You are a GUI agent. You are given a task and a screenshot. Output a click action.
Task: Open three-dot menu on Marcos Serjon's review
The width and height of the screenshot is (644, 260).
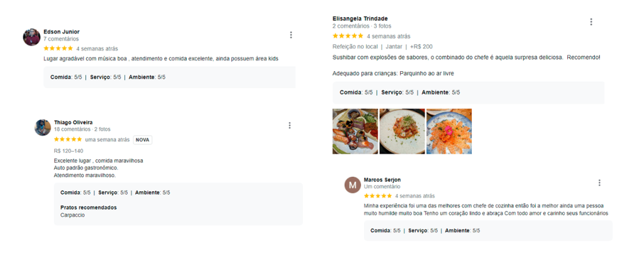(x=599, y=183)
